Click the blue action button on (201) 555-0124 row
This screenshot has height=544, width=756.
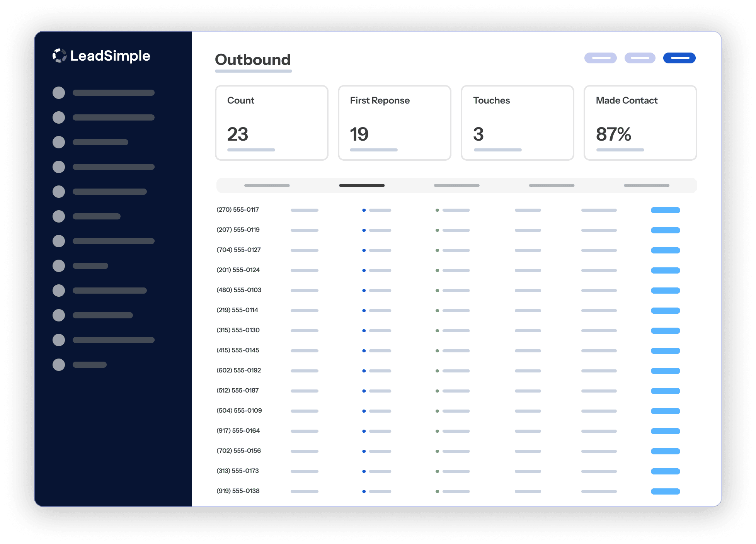(665, 270)
